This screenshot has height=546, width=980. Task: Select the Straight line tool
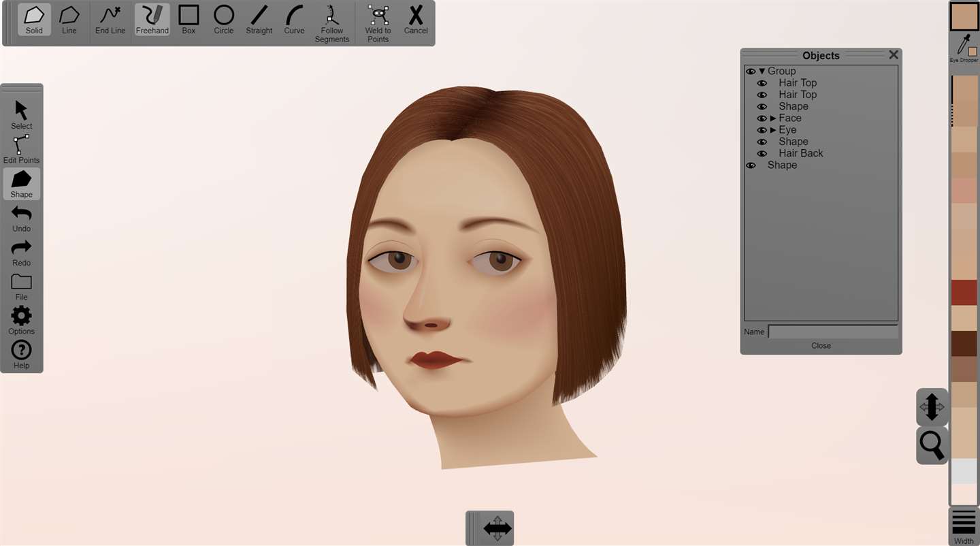pos(259,20)
